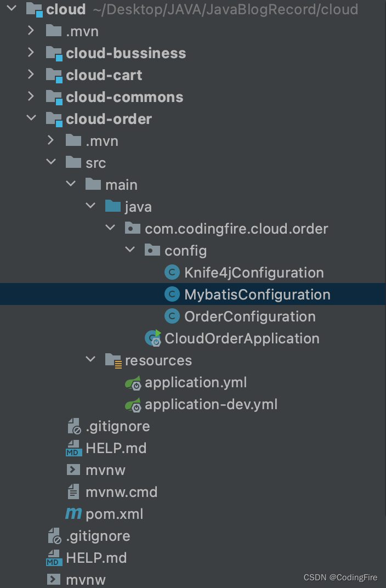Expand the top-level .mvn folder chevron

click(x=31, y=30)
